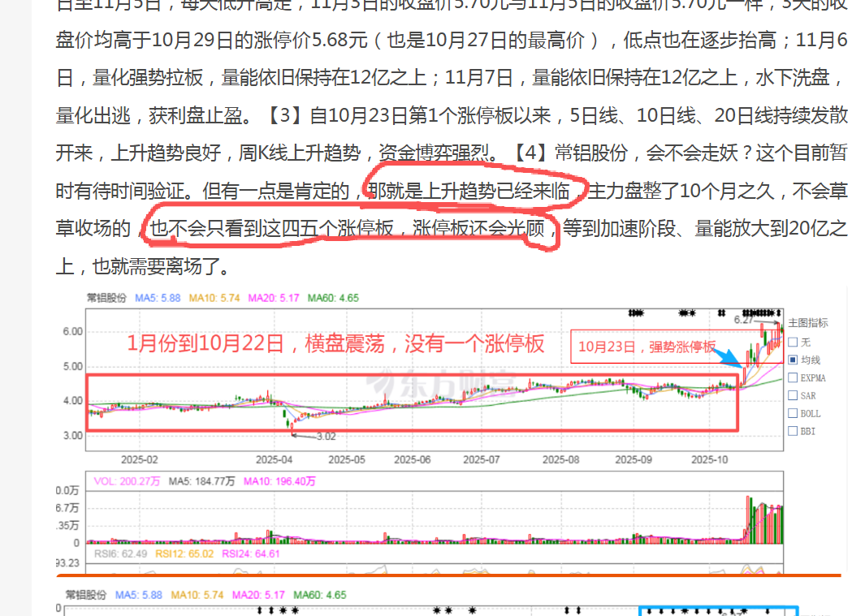This screenshot has height=616, width=865.
Task: Enable the BBI indicator checkbox
Action: (x=793, y=431)
